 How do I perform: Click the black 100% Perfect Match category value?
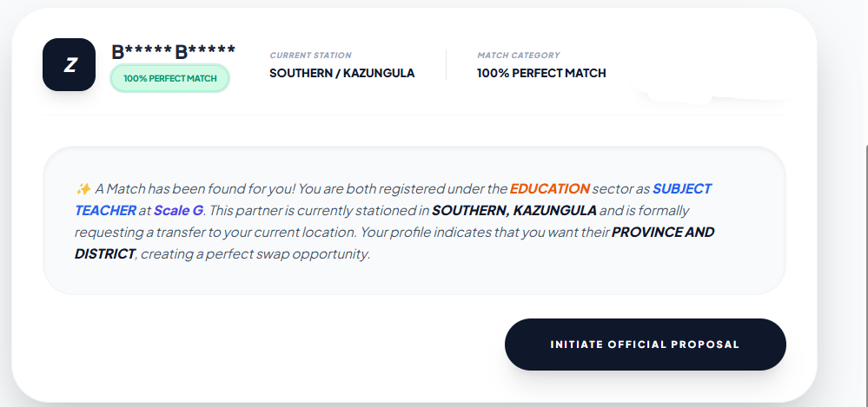[541, 73]
